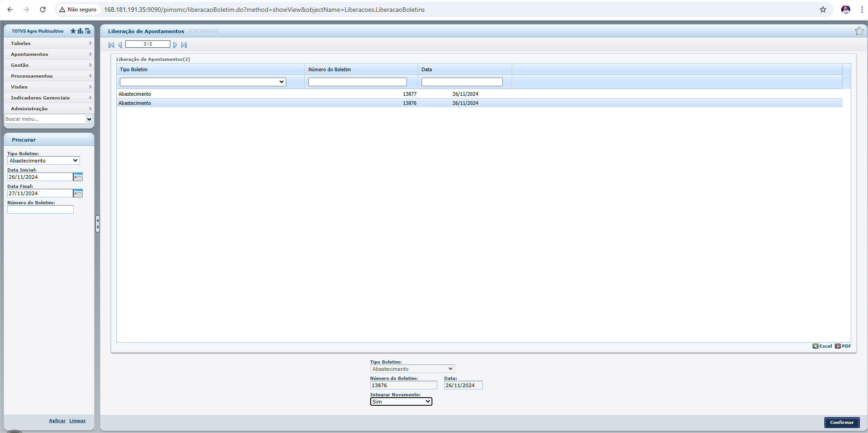Expand the Gestão menu
This screenshot has height=433, width=868.
click(49, 65)
